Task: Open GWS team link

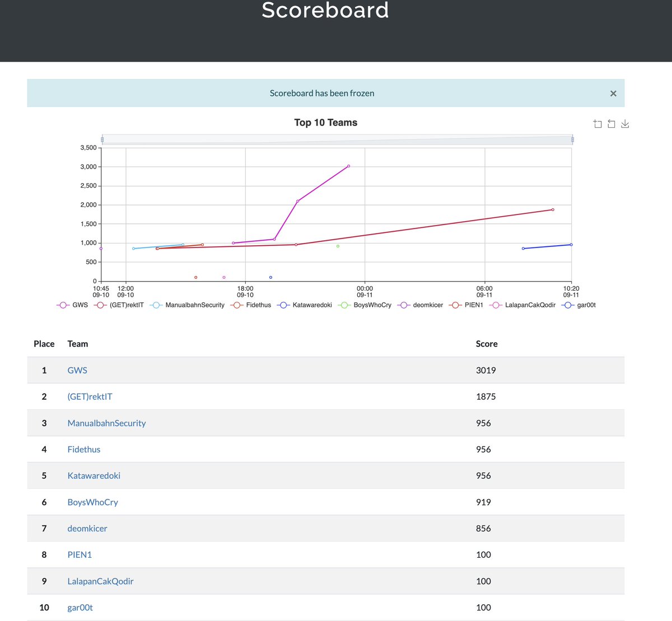Action: (77, 370)
